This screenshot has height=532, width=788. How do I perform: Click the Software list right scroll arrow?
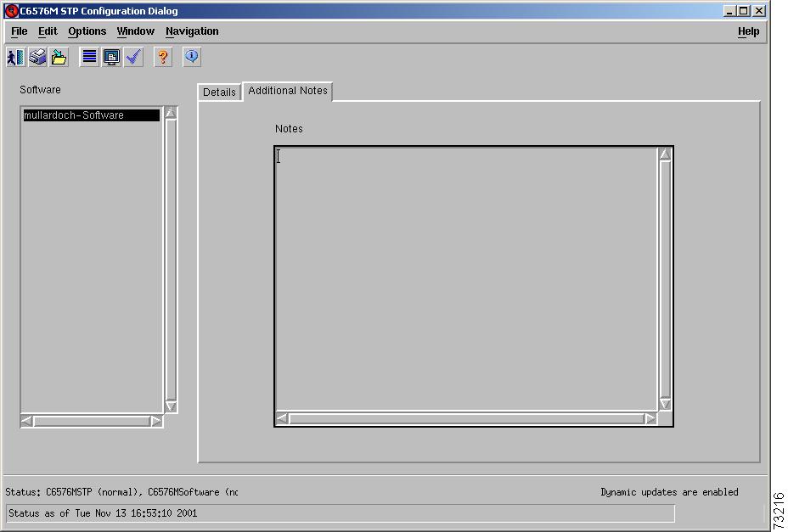(156, 421)
